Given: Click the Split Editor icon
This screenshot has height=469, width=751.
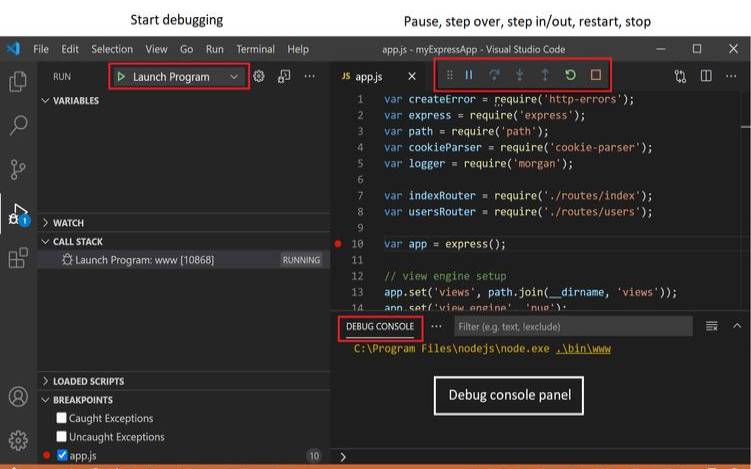Looking at the screenshot, I should [706, 76].
